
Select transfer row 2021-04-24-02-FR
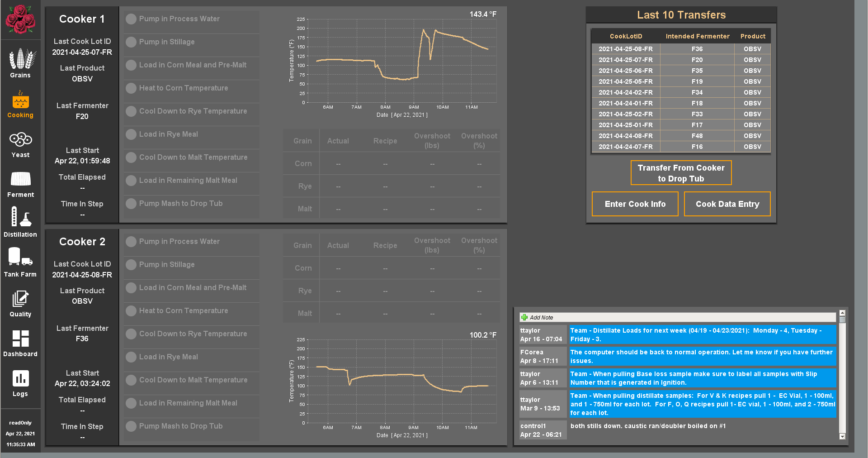[x=681, y=92]
